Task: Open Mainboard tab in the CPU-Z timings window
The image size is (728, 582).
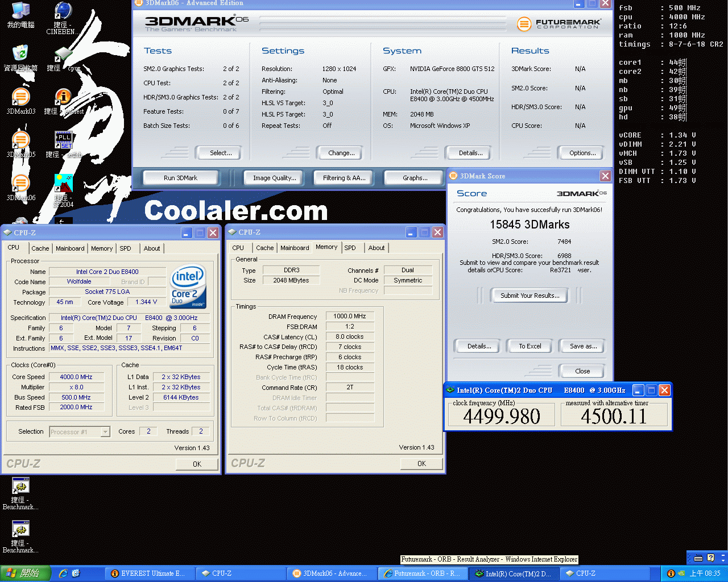Action: [x=295, y=248]
